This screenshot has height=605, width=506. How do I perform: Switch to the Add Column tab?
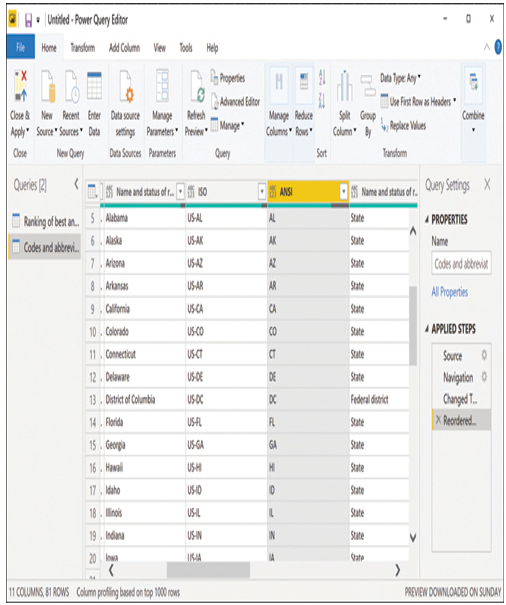coord(124,48)
